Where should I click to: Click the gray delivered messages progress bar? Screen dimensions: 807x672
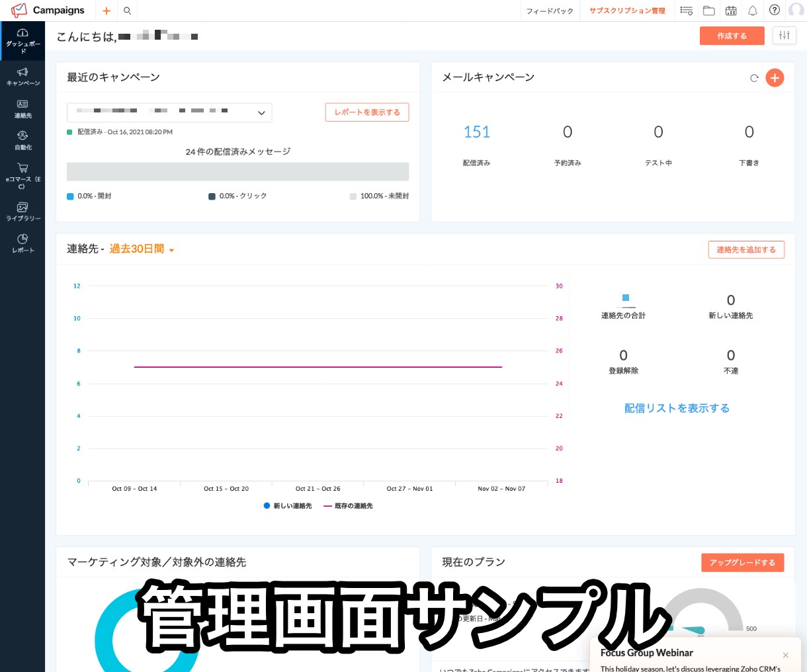coord(237,171)
